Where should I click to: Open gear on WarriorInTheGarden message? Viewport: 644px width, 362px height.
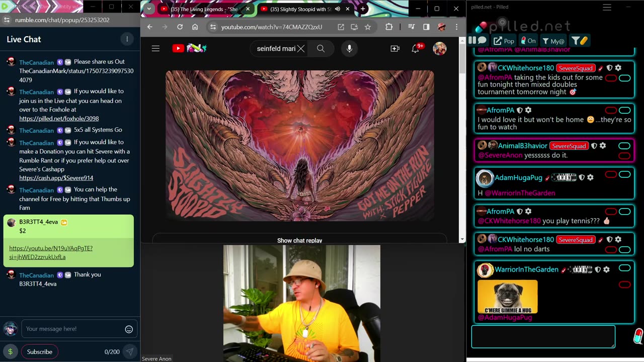click(x=606, y=269)
